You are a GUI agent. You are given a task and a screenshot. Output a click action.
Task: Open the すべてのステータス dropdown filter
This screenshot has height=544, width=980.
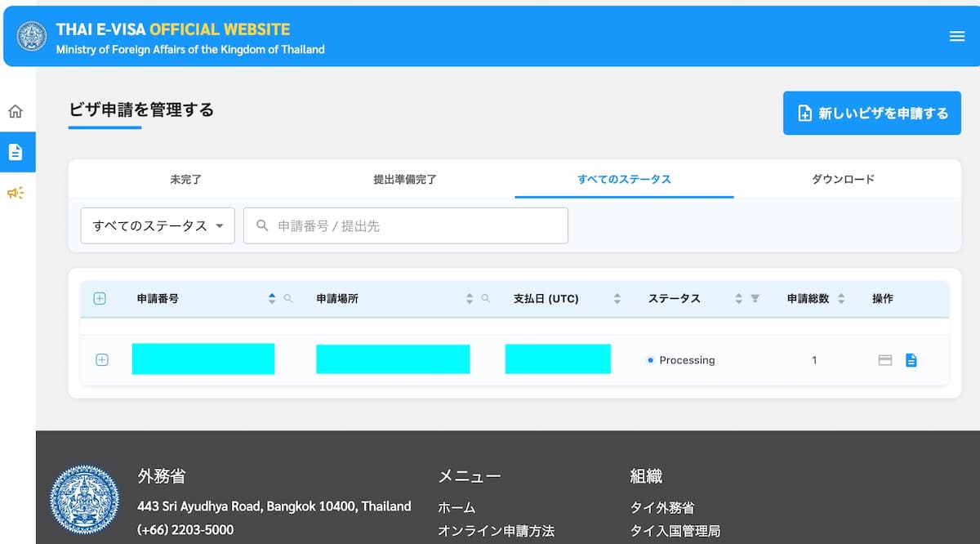(158, 225)
